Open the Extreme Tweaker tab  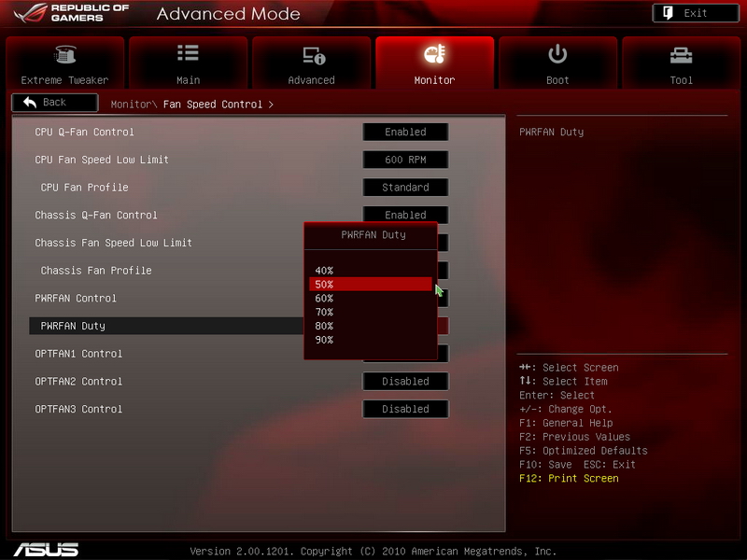(x=64, y=63)
